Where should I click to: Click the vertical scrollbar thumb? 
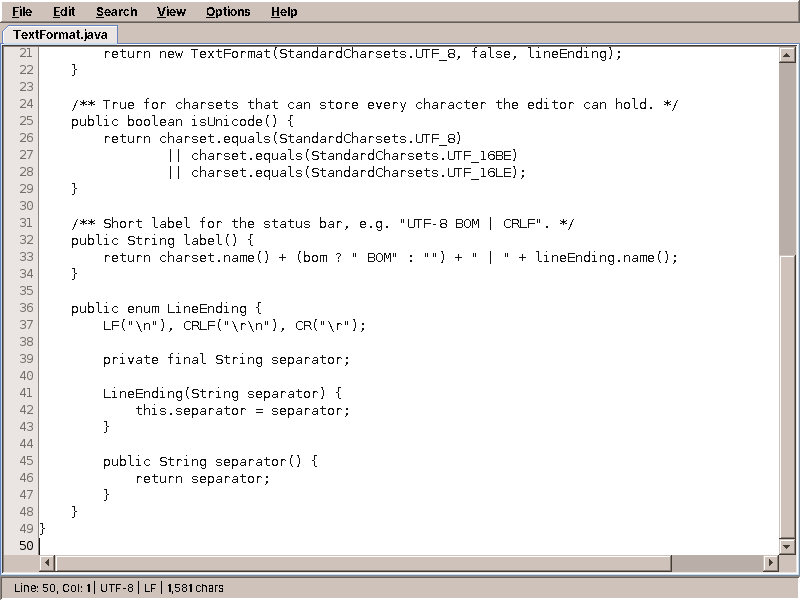click(787, 396)
